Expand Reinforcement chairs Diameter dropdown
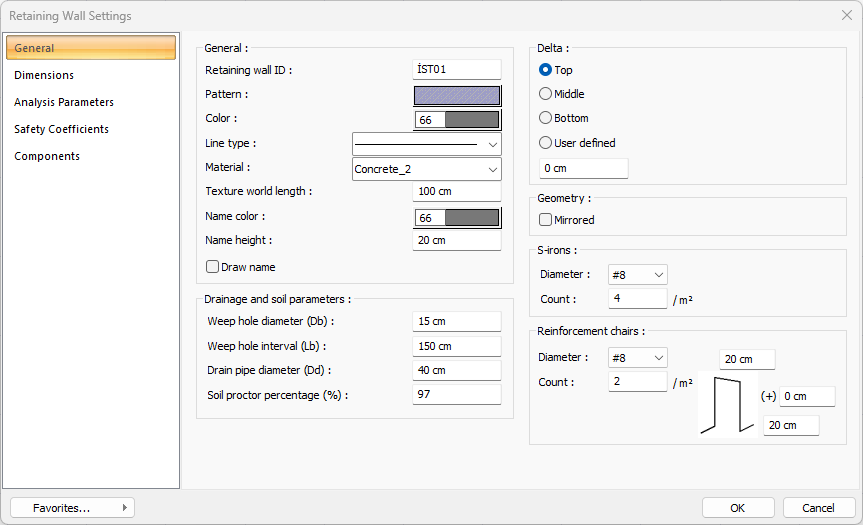The height and width of the screenshot is (525, 863). [637, 358]
